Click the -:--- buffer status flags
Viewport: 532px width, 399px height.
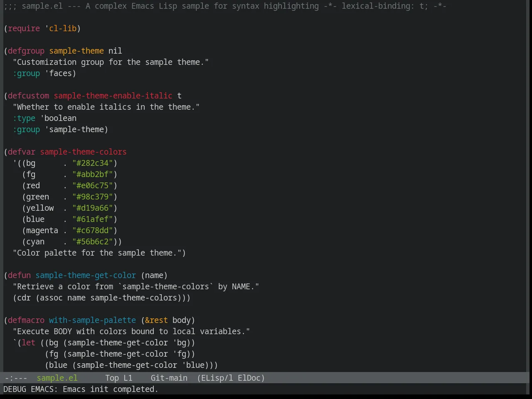tap(16, 378)
